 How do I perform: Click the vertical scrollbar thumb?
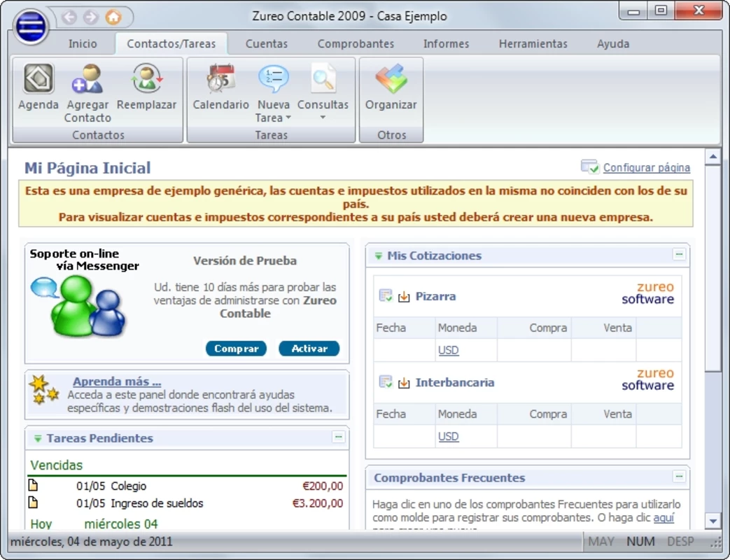pyautogui.click(x=713, y=268)
